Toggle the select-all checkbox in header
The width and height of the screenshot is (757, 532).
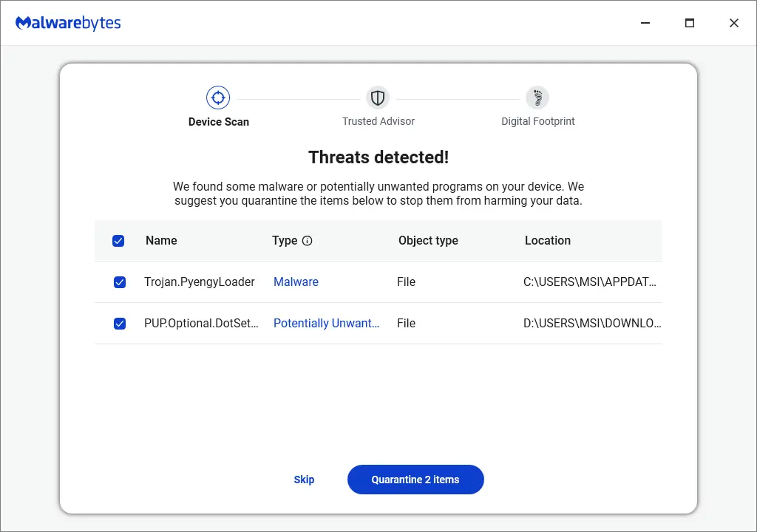tap(118, 241)
